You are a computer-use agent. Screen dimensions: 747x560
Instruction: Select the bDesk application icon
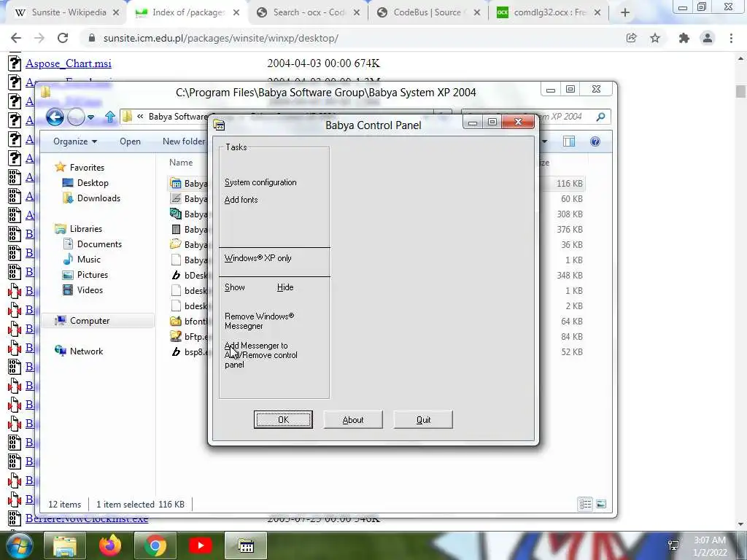tap(176, 275)
